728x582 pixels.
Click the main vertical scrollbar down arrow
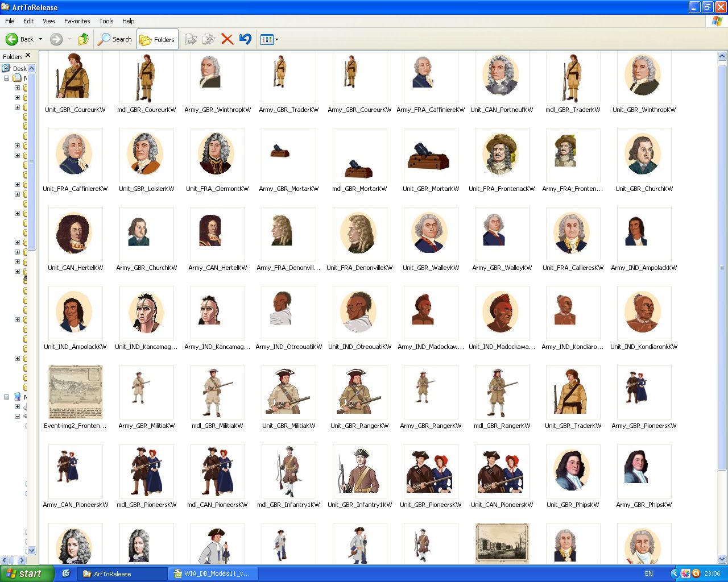(x=722, y=559)
